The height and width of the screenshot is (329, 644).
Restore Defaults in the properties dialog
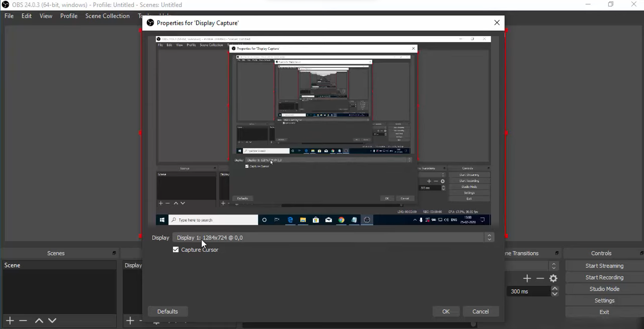168,312
